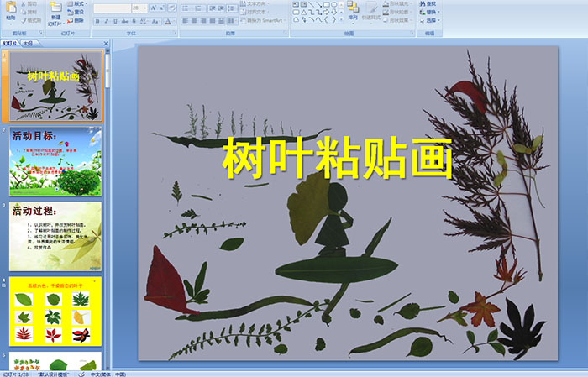The image size is (588, 377).
Task: Switch to the Outline (大纲) tab
Action: click(28, 44)
